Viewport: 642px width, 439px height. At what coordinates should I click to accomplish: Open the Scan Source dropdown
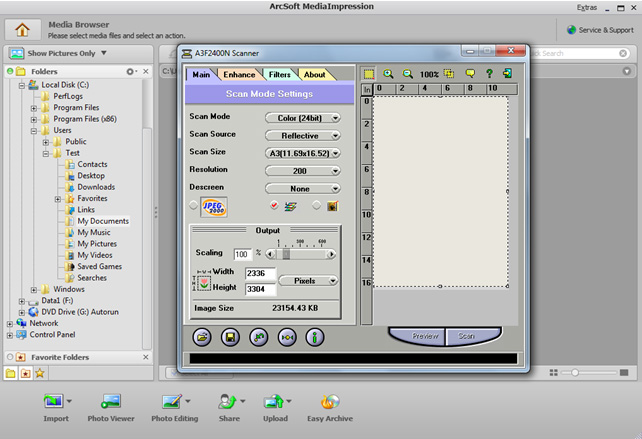[303, 136]
